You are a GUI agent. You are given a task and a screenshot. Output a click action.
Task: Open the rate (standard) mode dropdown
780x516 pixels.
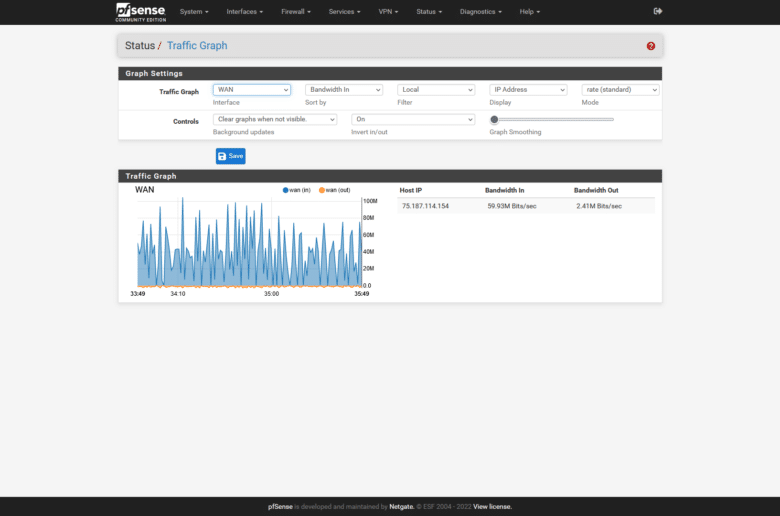[620, 90]
